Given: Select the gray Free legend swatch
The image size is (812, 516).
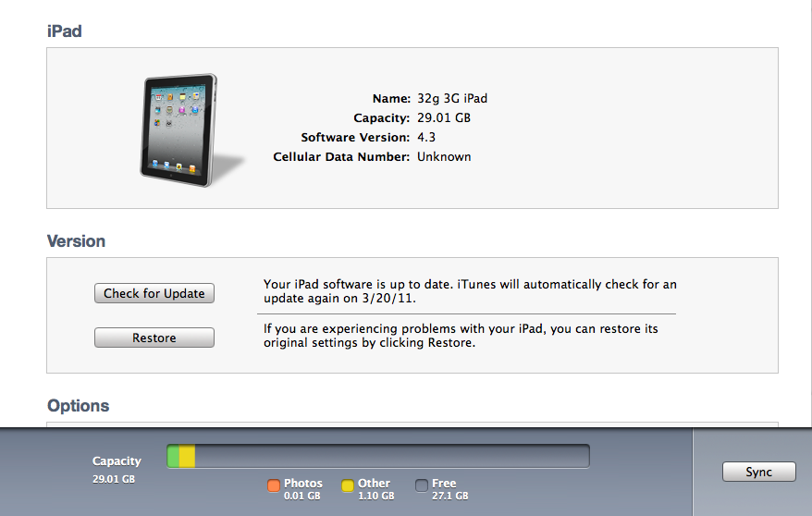Looking at the screenshot, I should coord(422,485).
